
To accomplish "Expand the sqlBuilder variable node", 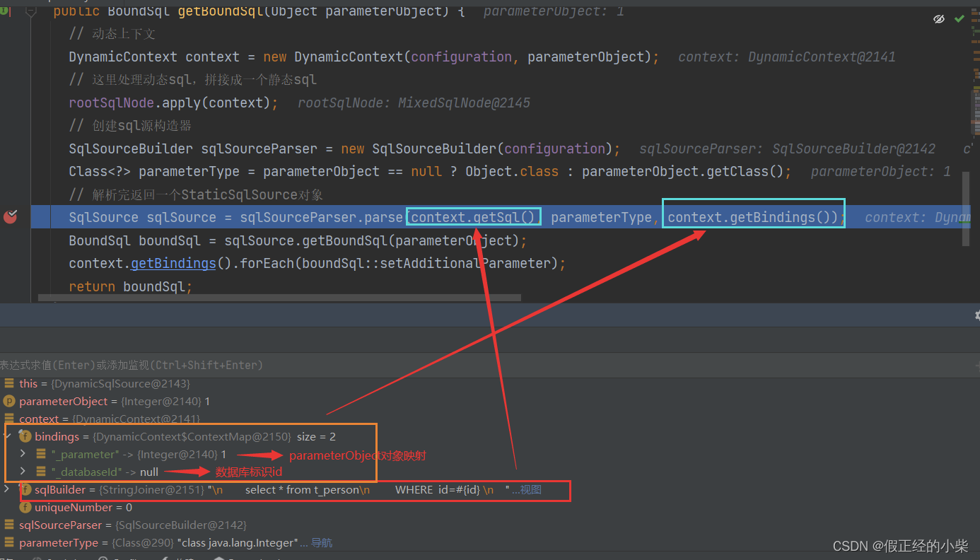I will tap(8, 489).
